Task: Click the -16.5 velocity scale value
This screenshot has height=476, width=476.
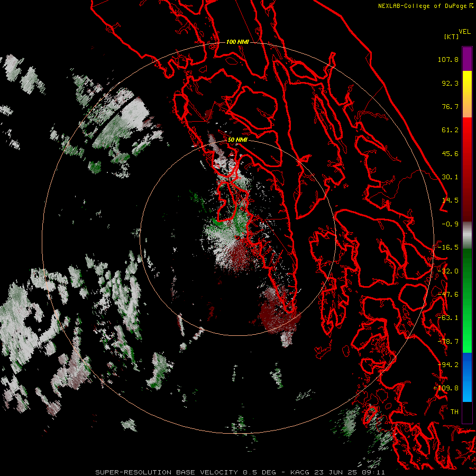Action: 448,248
